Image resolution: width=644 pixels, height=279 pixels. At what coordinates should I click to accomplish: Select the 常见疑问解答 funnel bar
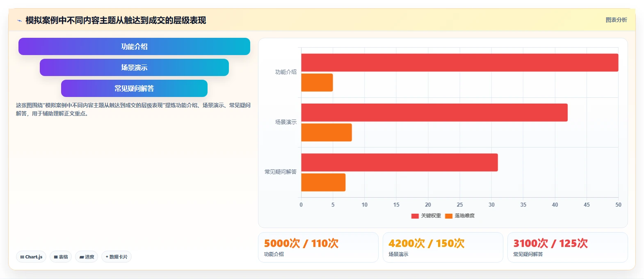(x=134, y=88)
